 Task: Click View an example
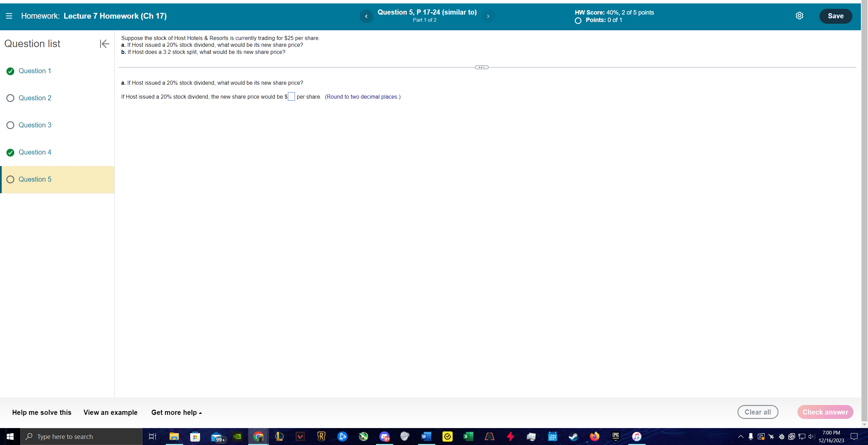tap(111, 412)
